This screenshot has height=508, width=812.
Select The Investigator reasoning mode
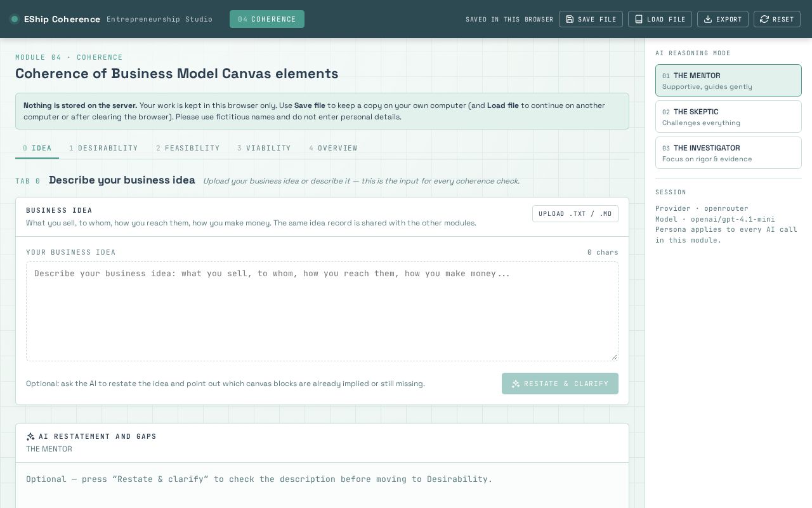click(x=728, y=153)
